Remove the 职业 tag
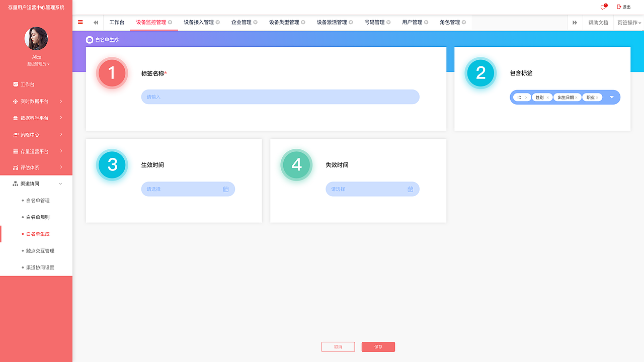Image resolution: width=644 pixels, height=362 pixels. click(597, 98)
